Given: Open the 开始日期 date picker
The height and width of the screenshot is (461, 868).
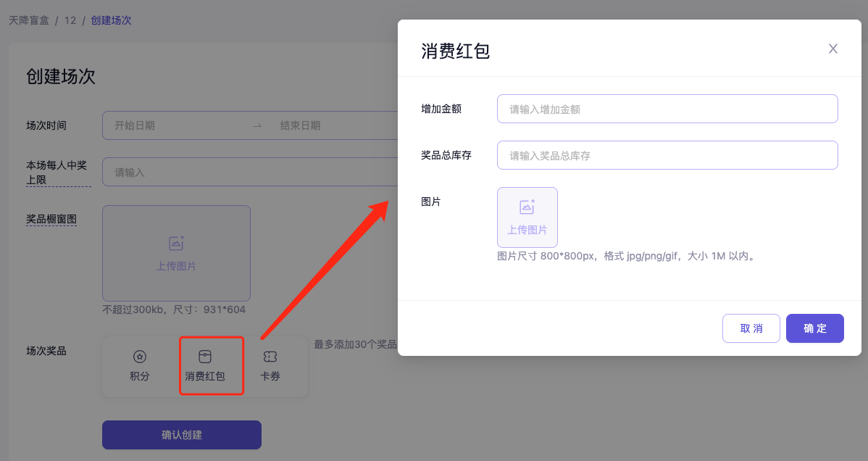Looking at the screenshot, I should (174, 125).
